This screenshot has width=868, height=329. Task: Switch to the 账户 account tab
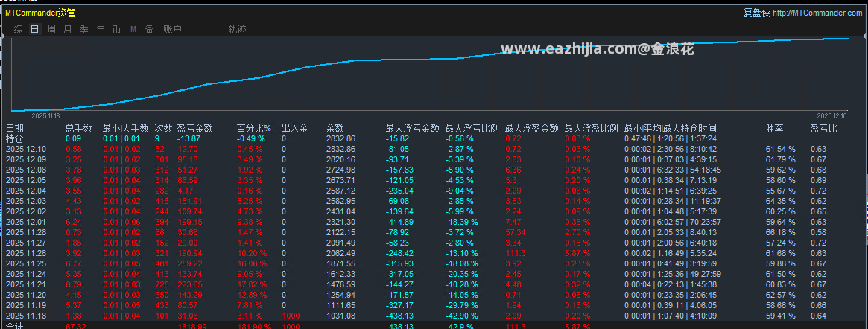tap(172, 29)
